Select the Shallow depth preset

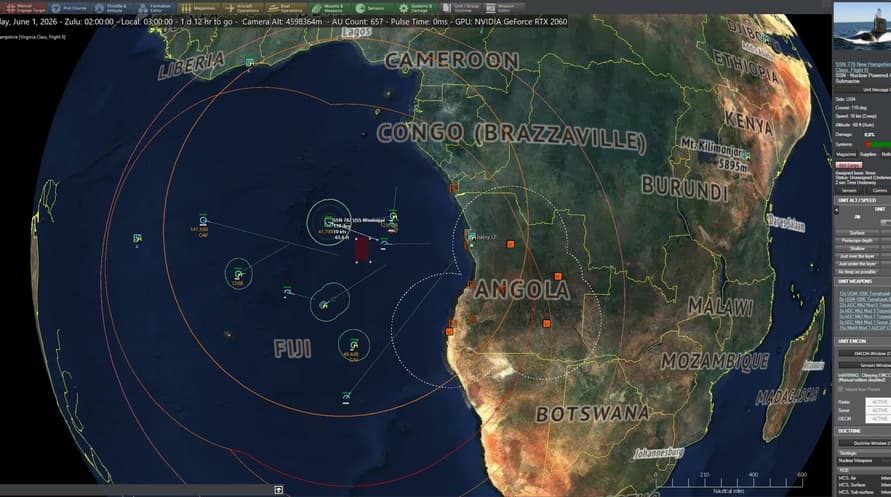tap(857, 248)
